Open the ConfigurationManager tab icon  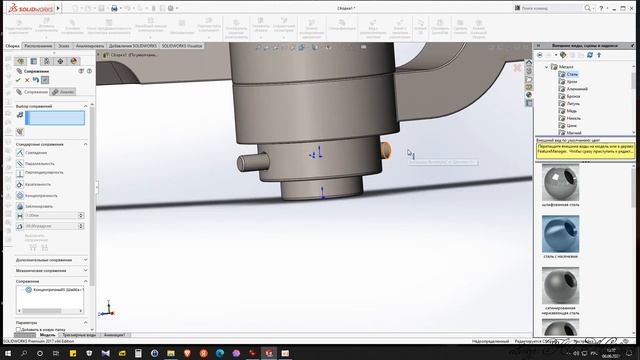point(47,61)
